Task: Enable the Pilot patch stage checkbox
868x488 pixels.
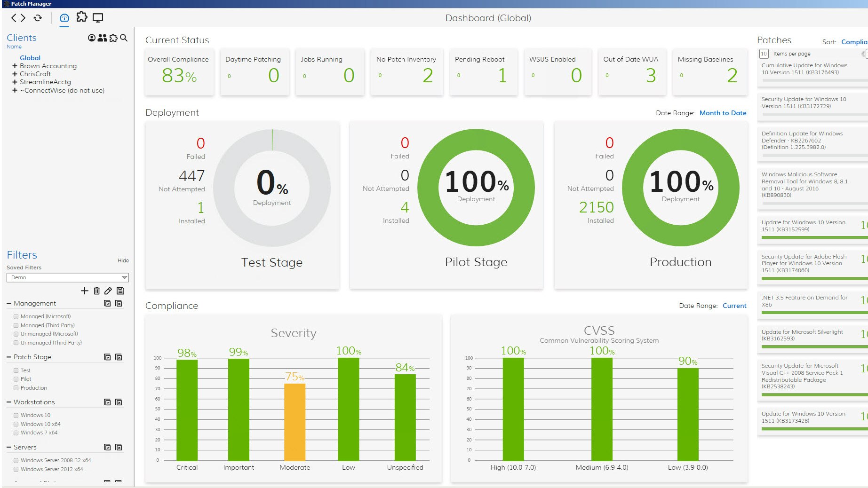Action: click(16, 379)
